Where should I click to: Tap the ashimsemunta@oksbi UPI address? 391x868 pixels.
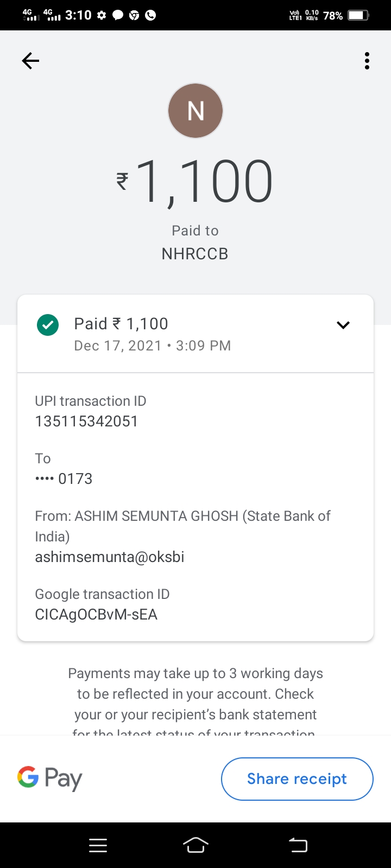[x=110, y=557]
